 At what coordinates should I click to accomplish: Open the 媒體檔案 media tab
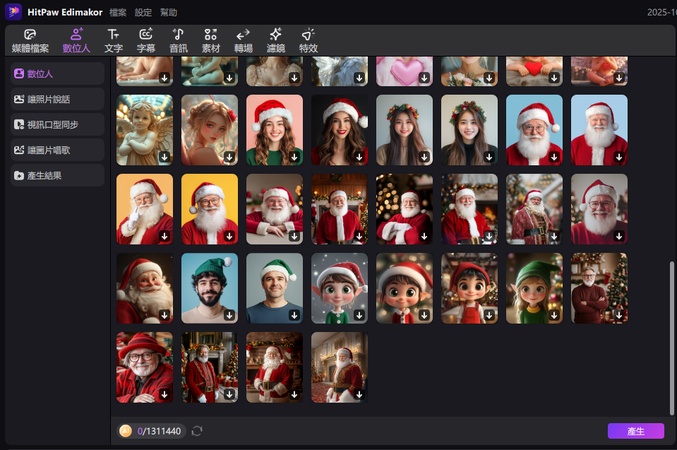pos(30,40)
